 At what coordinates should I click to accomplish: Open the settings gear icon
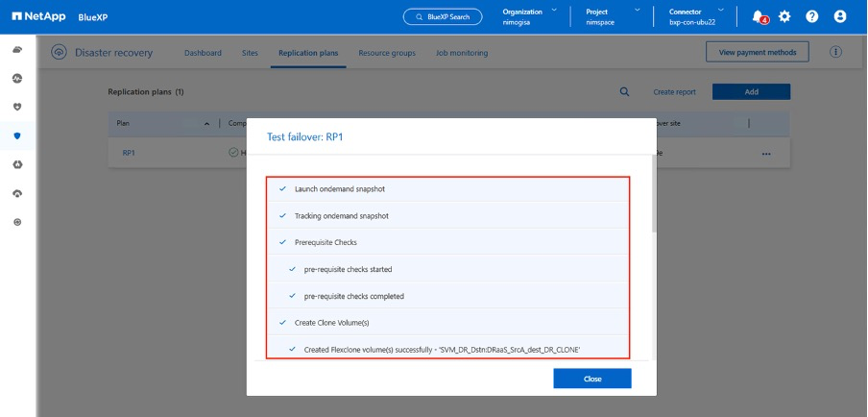point(784,16)
